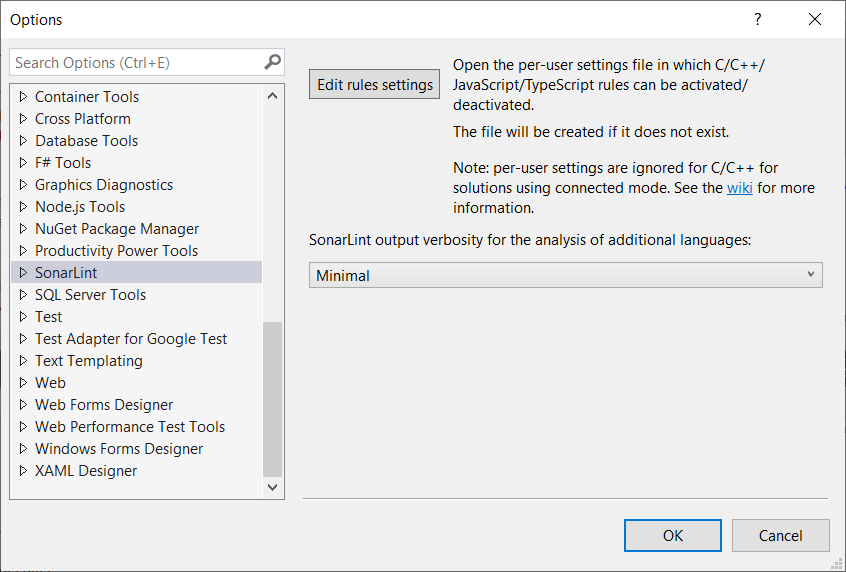Expand the Test node arrow
Screen dimensions: 846x572
pos(23,317)
